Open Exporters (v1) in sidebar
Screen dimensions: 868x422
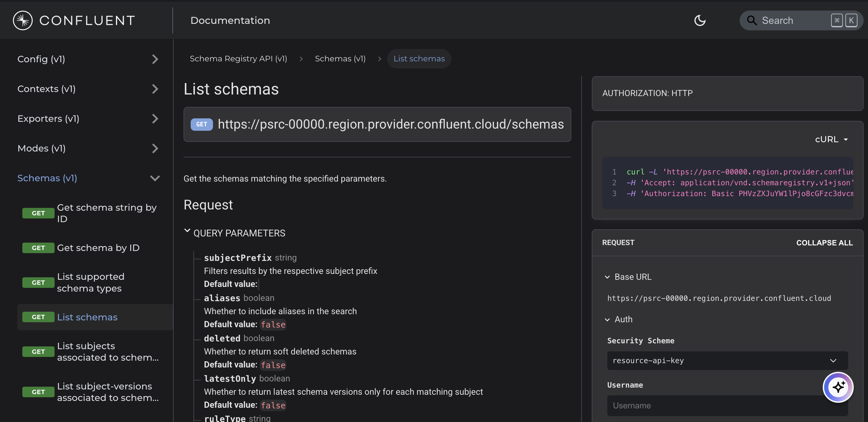click(x=49, y=119)
